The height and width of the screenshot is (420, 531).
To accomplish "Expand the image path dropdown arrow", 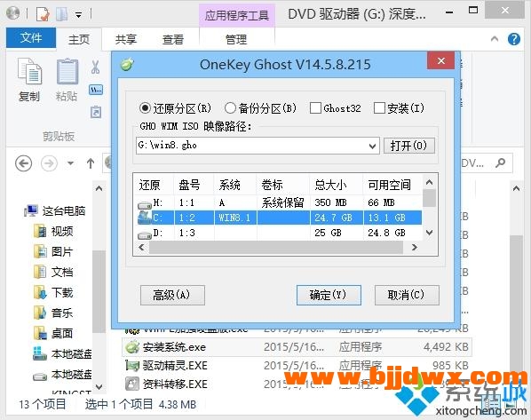I will (372, 146).
